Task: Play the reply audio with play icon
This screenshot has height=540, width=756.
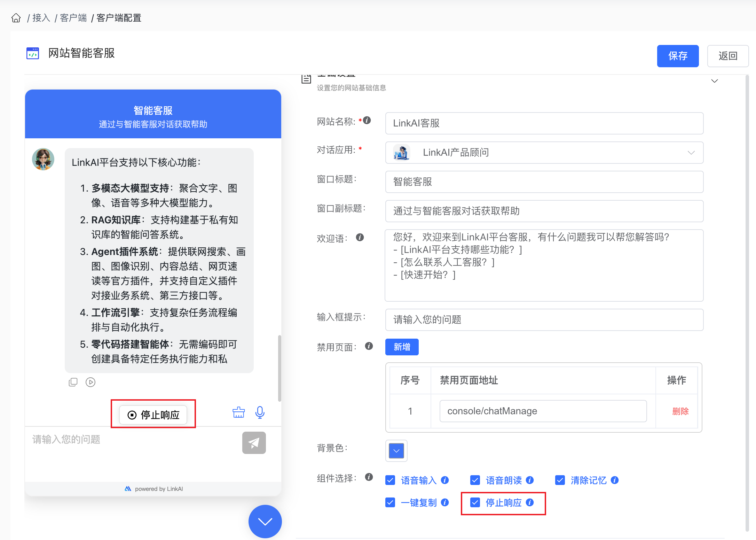Action: [90, 382]
